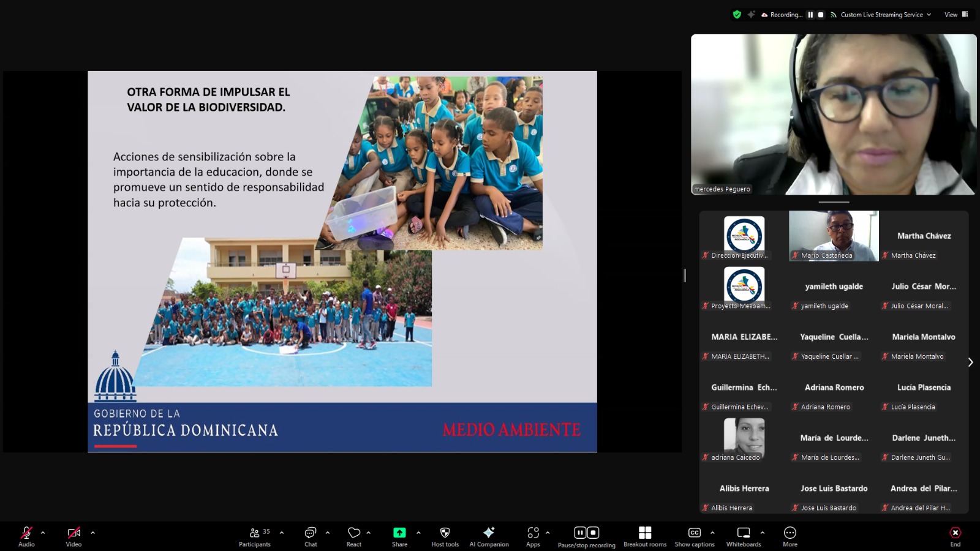The height and width of the screenshot is (551, 980).
Task: Stop the recording from bottom toolbar
Action: pos(593,533)
